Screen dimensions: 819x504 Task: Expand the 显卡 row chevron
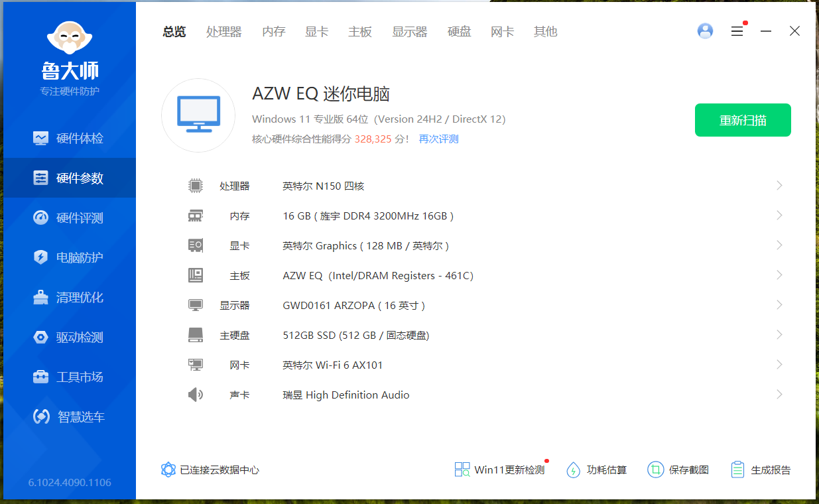tap(779, 245)
